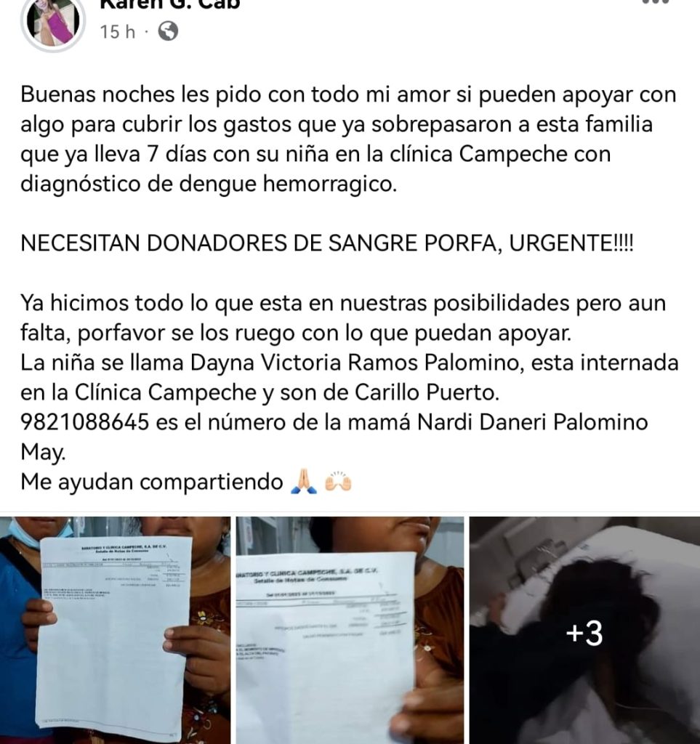
Task: Click the Ya hicimos todo paragraph
Action: click(343, 318)
